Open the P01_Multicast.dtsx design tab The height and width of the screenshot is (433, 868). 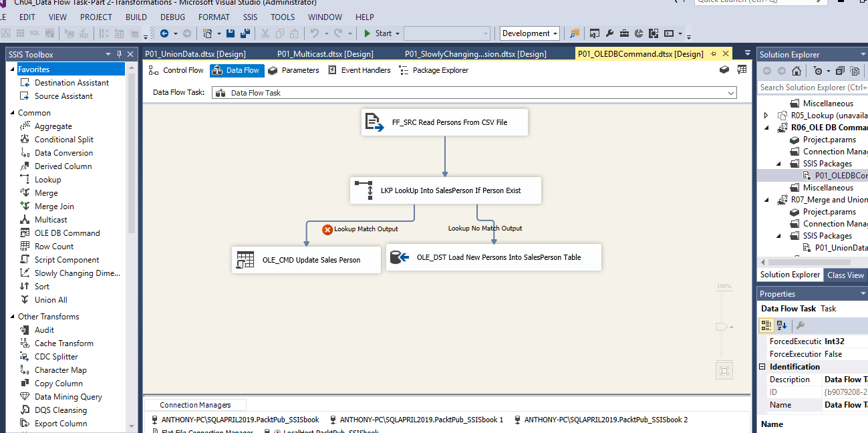click(x=325, y=53)
